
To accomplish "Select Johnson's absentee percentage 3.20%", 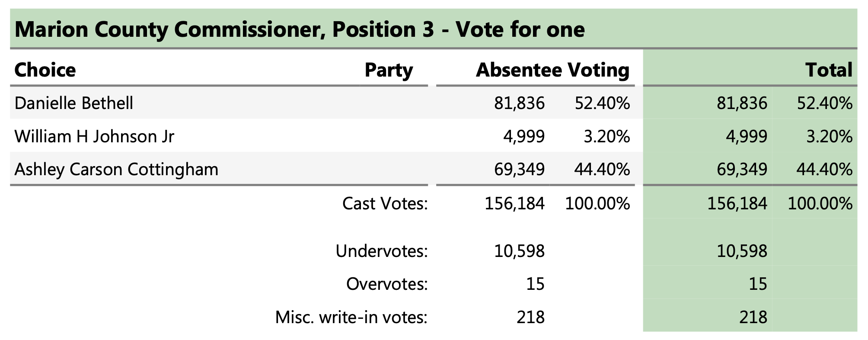I will (606, 136).
